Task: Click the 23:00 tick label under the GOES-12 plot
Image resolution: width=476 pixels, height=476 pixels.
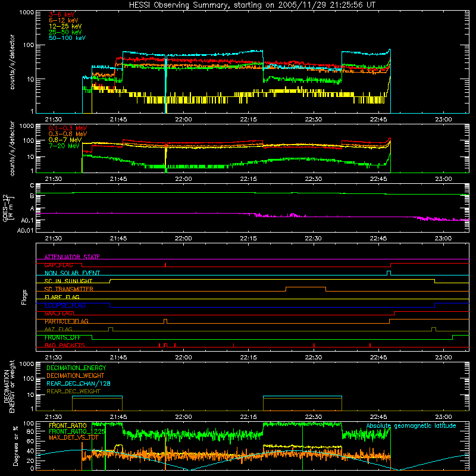Action: point(443,239)
